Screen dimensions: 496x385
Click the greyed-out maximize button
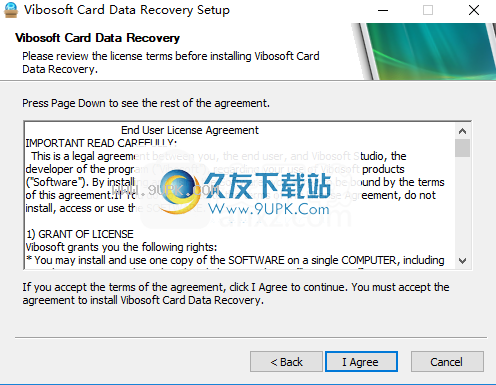coord(428,10)
